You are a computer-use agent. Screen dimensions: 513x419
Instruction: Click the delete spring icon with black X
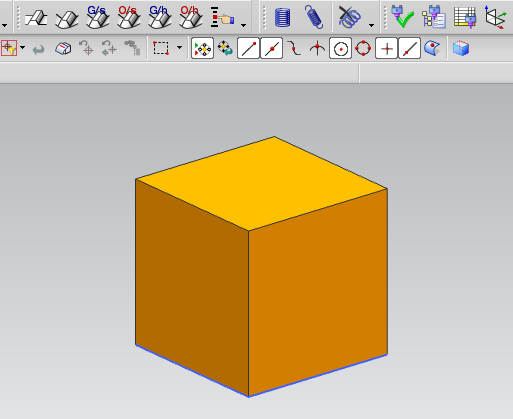pos(349,17)
